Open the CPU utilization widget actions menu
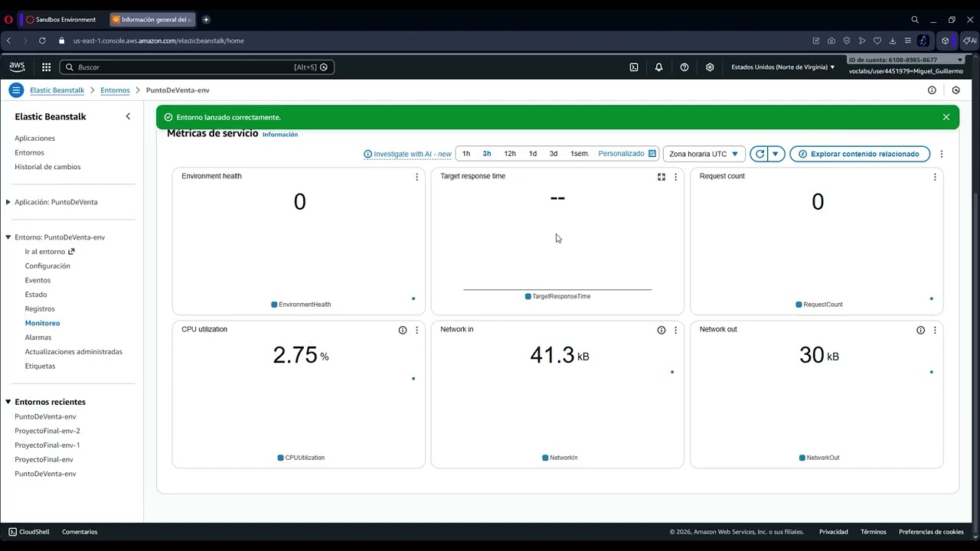980x551 pixels. coord(416,330)
